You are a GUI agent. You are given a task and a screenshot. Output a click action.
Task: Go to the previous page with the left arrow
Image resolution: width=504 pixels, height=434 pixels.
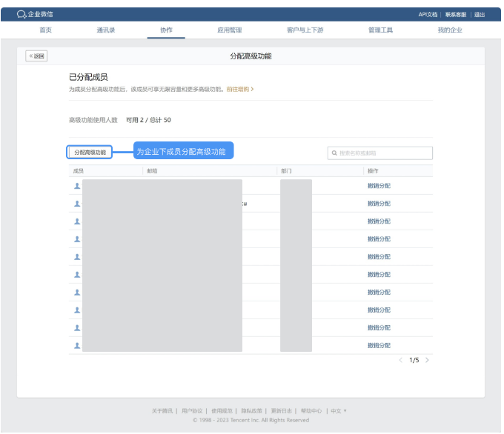pyautogui.click(x=401, y=360)
